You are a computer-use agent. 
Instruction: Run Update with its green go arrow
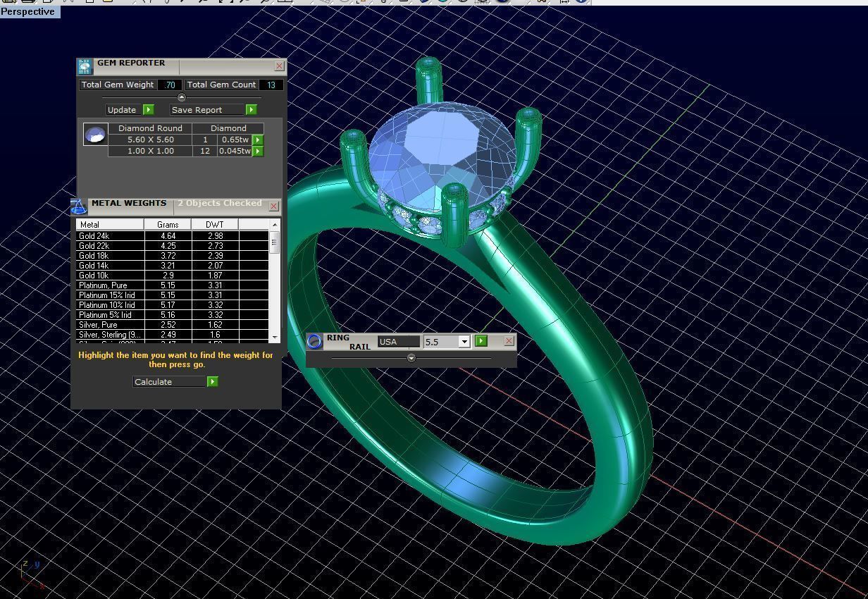point(149,110)
